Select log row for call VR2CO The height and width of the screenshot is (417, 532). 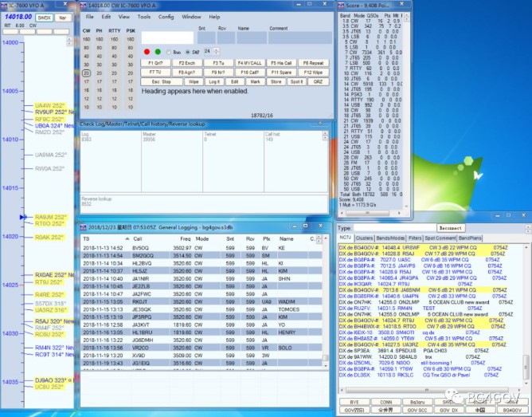pos(201,348)
